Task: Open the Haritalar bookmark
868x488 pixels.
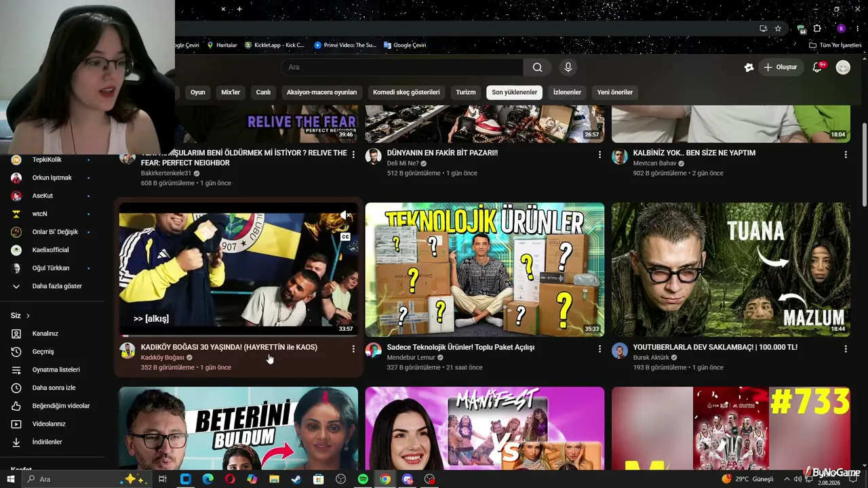Action: point(222,45)
